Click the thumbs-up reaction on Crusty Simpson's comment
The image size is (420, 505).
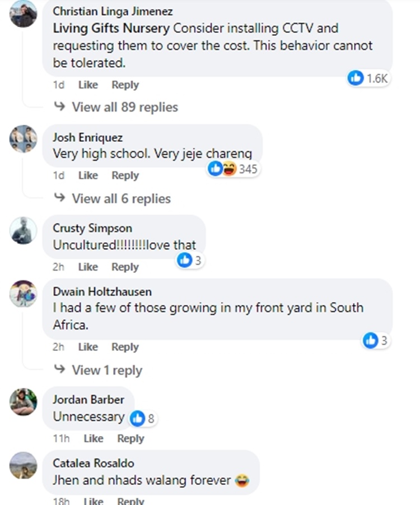pos(184,260)
